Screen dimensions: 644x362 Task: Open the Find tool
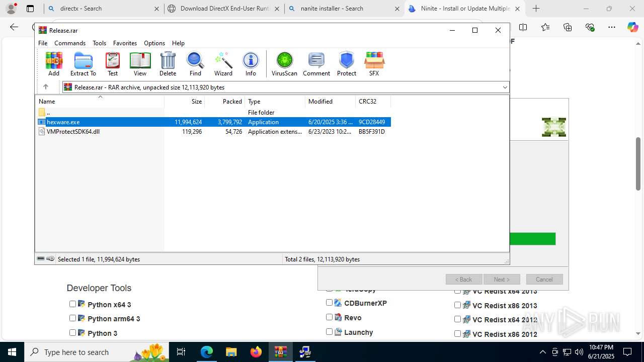point(195,64)
